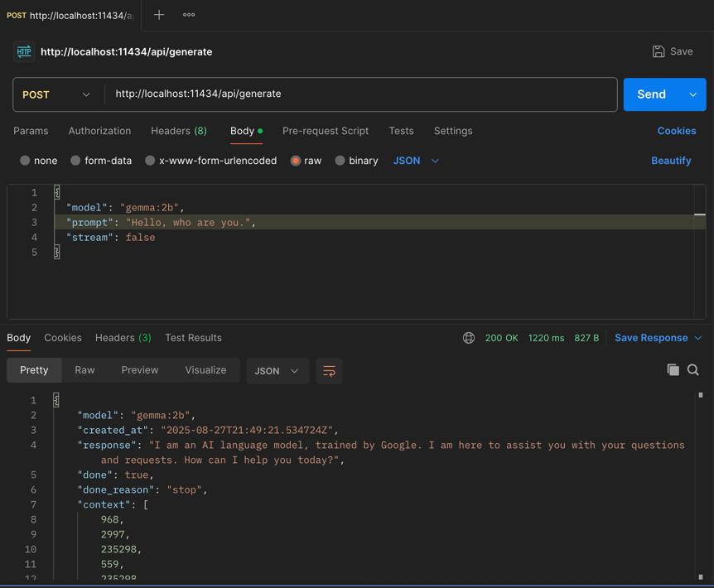Open the Pre-request Script tab
The height and width of the screenshot is (588, 714).
[326, 131]
